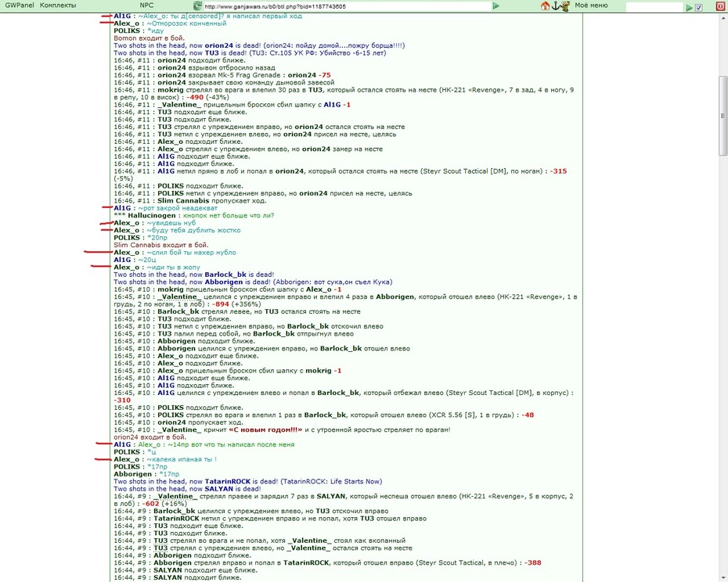728x582 pixels.
Task: Open TatarinROCK in 'TatarinROCK is dead' line
Action: click(228, 481)
